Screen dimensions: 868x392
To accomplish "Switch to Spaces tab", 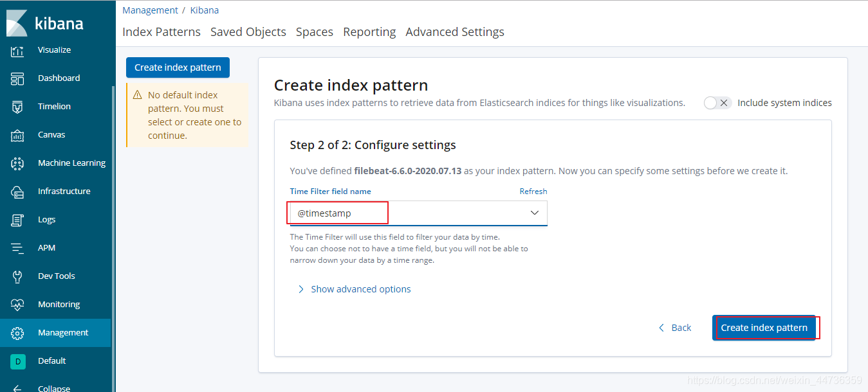I will 315,31.
